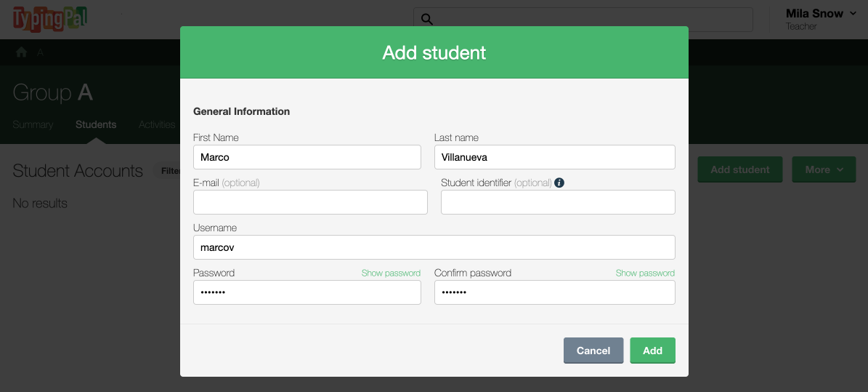
Task: Click the Student identifier input box
Action: click(x=558, y=202)
